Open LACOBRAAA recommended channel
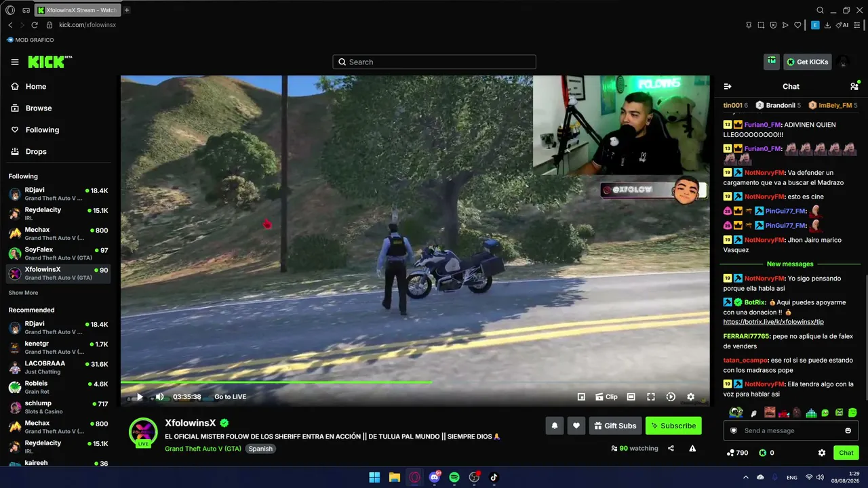The width and height of the screenshot is (868, 488). (58, 367)
